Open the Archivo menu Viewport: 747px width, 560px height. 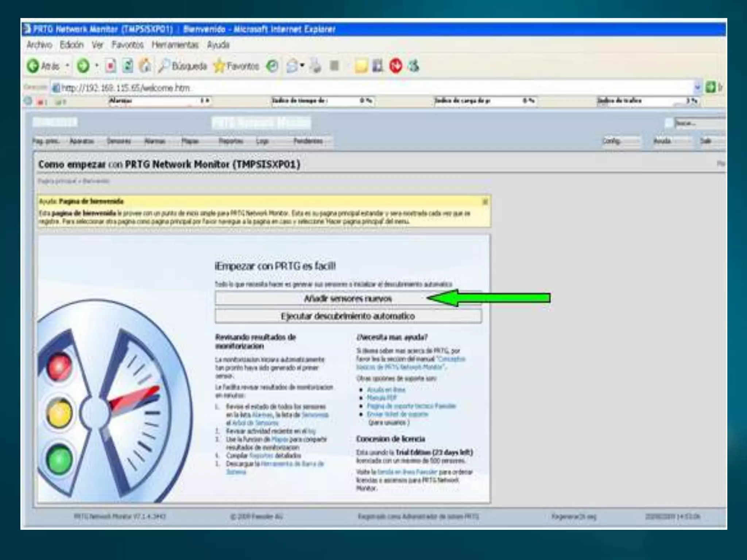point(39,45)
